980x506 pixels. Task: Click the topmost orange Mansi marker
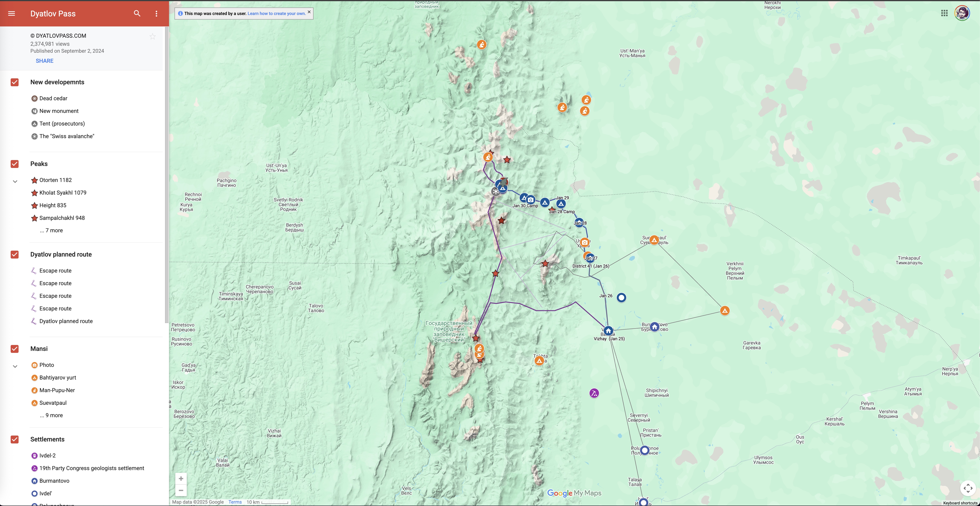(482, 45)
